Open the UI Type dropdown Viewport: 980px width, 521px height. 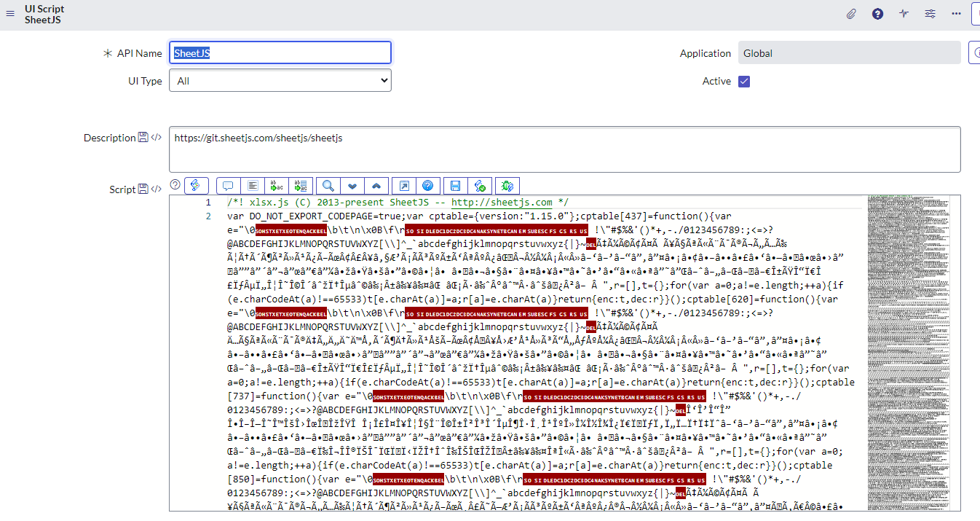tap(280, 81)
